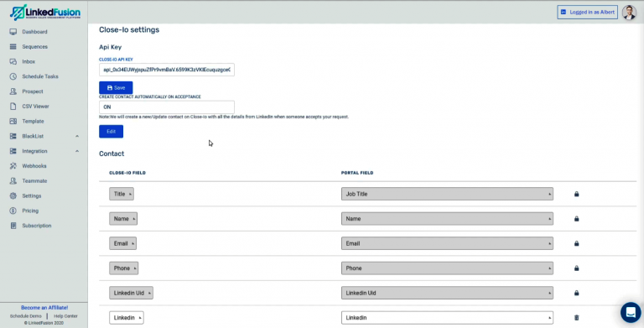Click the BlackList sidebar icon
Viewport: 644px width, 328px height.
(x=13, y=136)
